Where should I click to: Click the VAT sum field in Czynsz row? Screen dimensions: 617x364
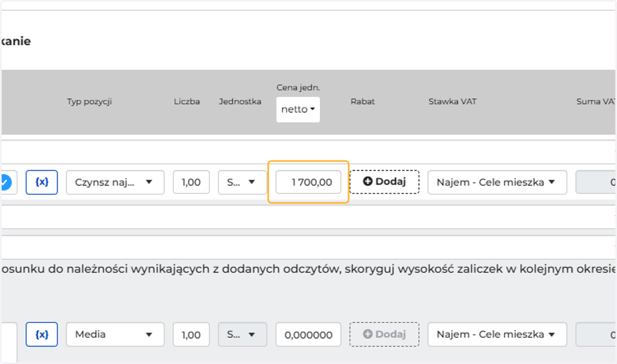tap(596, 182)
